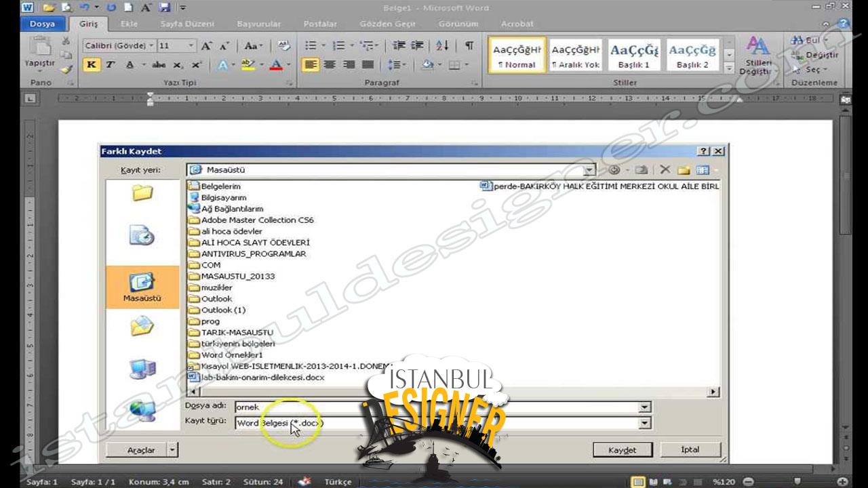Click the text highlight color icon
868x488 pixels.
[247, 65]
